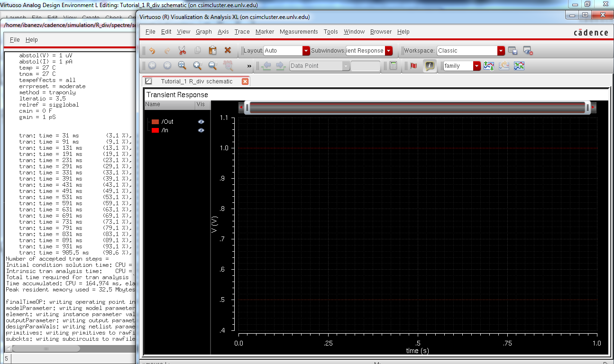This screenshot has width=614, height=364.
Task: Open Help menu in spectre log window
Action: pos(31,40)
